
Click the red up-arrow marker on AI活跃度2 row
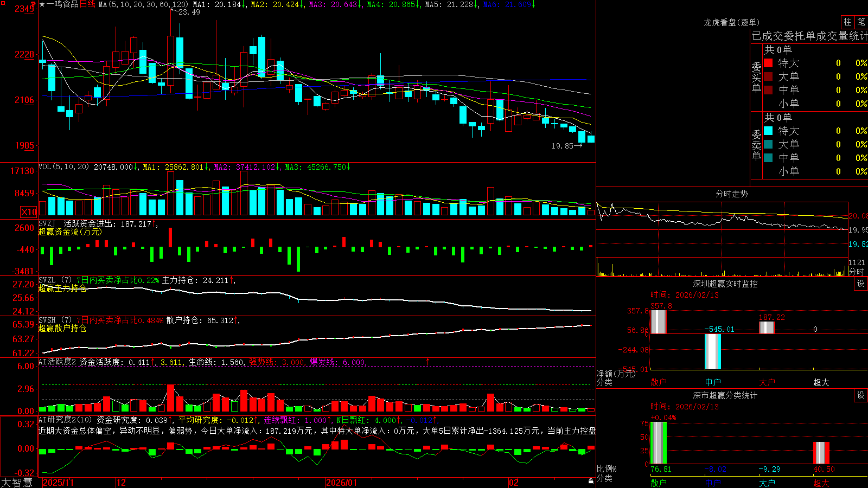pos(428,362)
